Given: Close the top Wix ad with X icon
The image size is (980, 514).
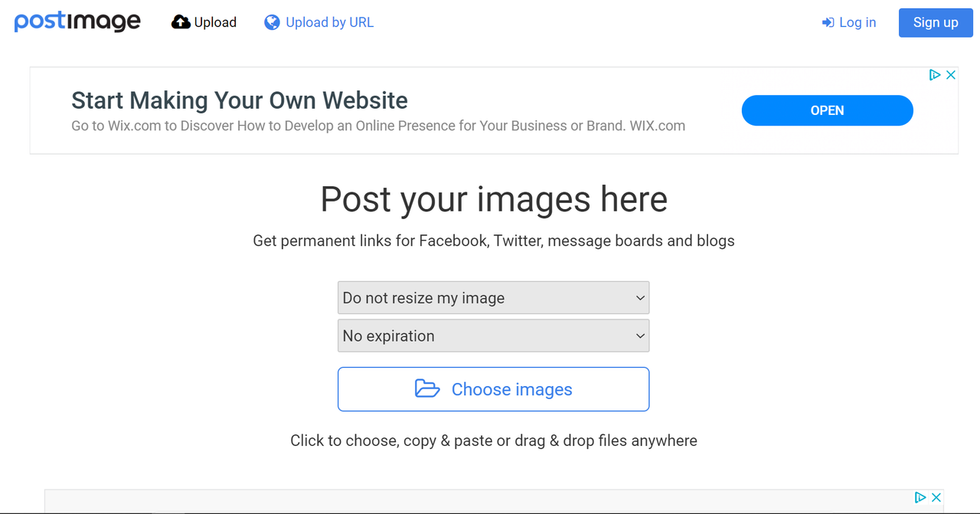Looking at the screenshot, I should tap(950, 75).
